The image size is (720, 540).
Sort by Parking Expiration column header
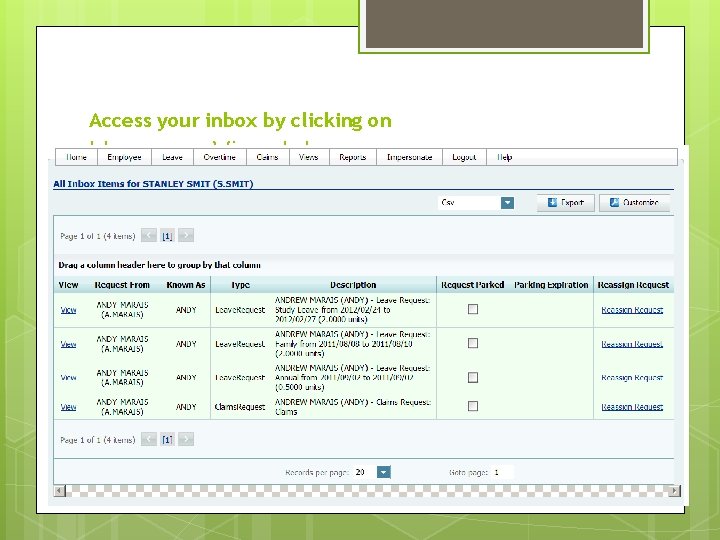pyautogui.click(x=551, y=285)
